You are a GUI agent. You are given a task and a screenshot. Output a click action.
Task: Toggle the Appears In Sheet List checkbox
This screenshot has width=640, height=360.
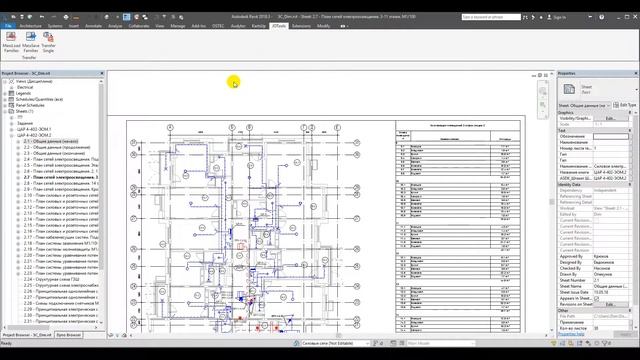(x=596, y=298)
